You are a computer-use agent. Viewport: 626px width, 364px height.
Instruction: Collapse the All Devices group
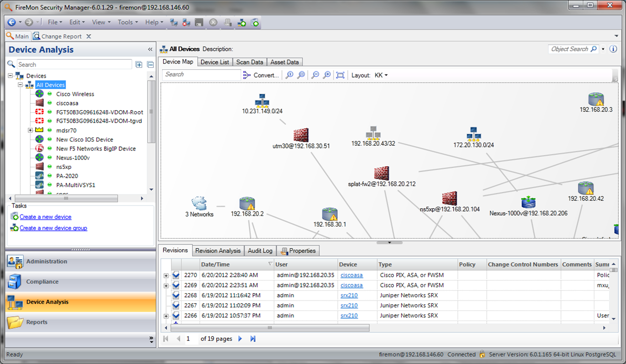tap(20, 85)
